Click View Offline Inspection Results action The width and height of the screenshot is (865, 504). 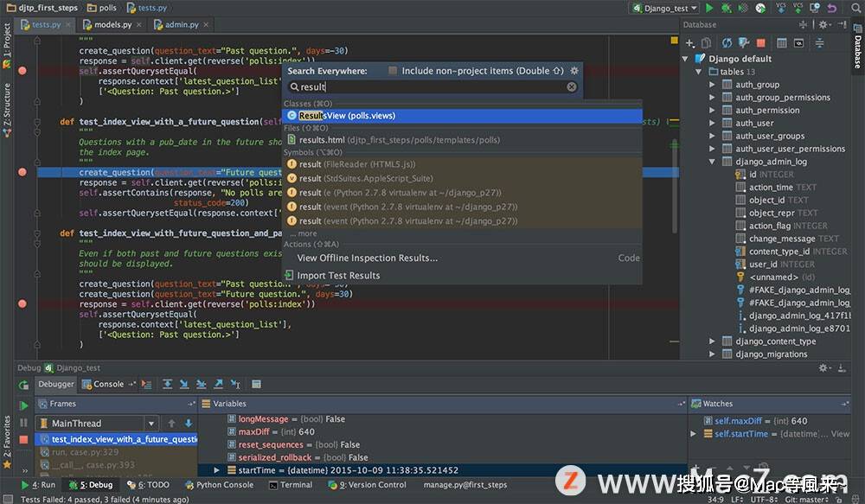pos(462,258)
